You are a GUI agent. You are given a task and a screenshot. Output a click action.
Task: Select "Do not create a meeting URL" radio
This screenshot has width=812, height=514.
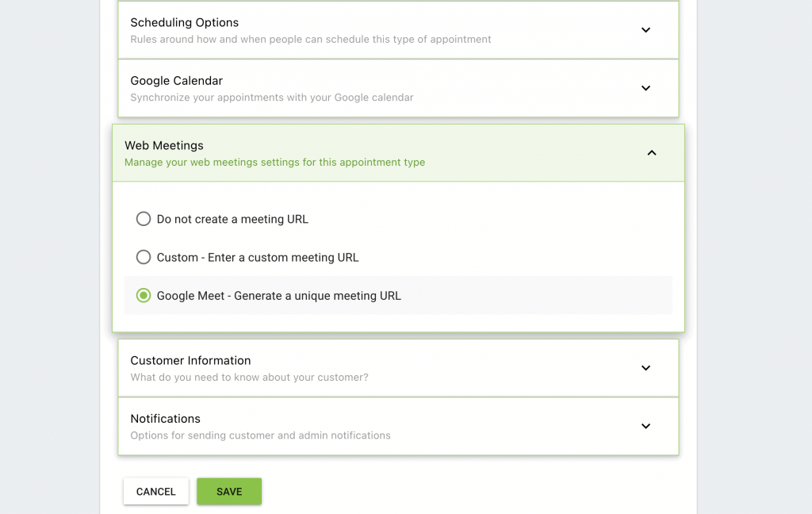(x=144, y=219)
